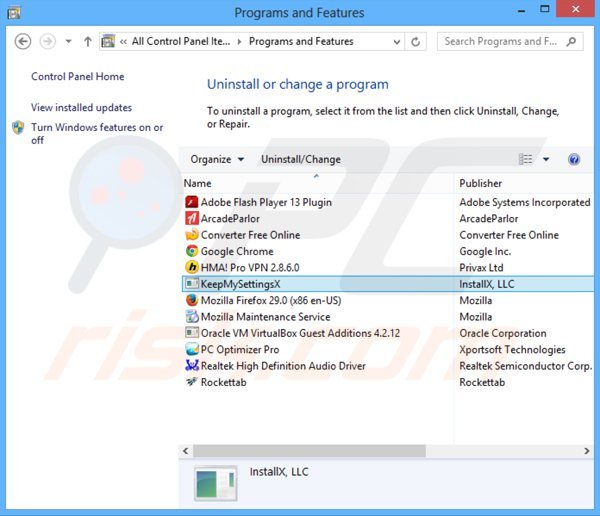The width and height of the screenshot is (600, 516).
Task: Click the Adobe Flash Player program icon
Action: tap(192, 202)
